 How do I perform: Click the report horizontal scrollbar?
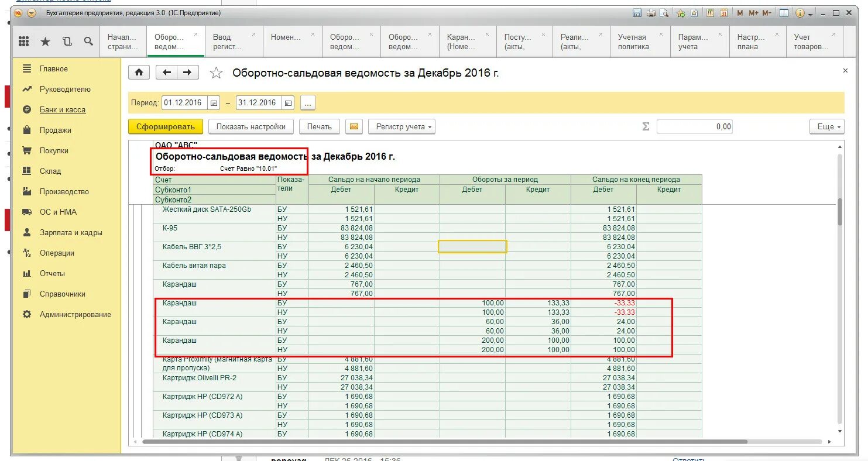[445, 442]
